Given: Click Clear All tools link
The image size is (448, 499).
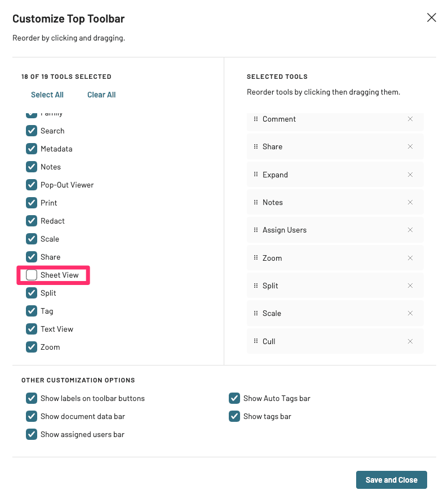Looking at the screenshot, I should tap(101, 95).
